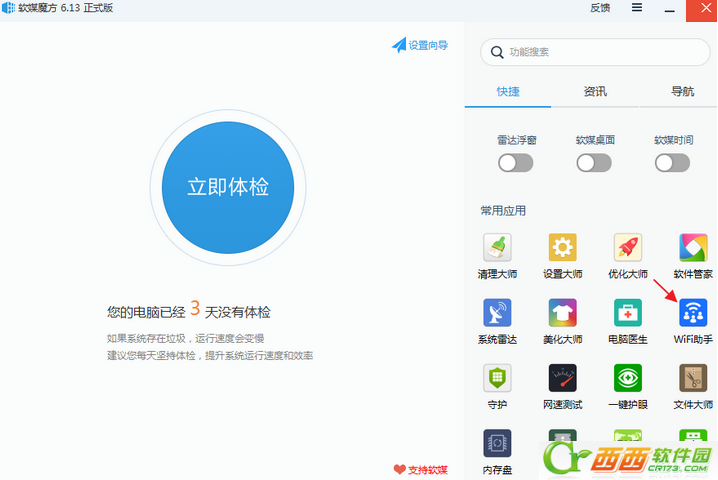Click the 功能搜索 search field
Screen dimensions: 718x480
point(600,52)
